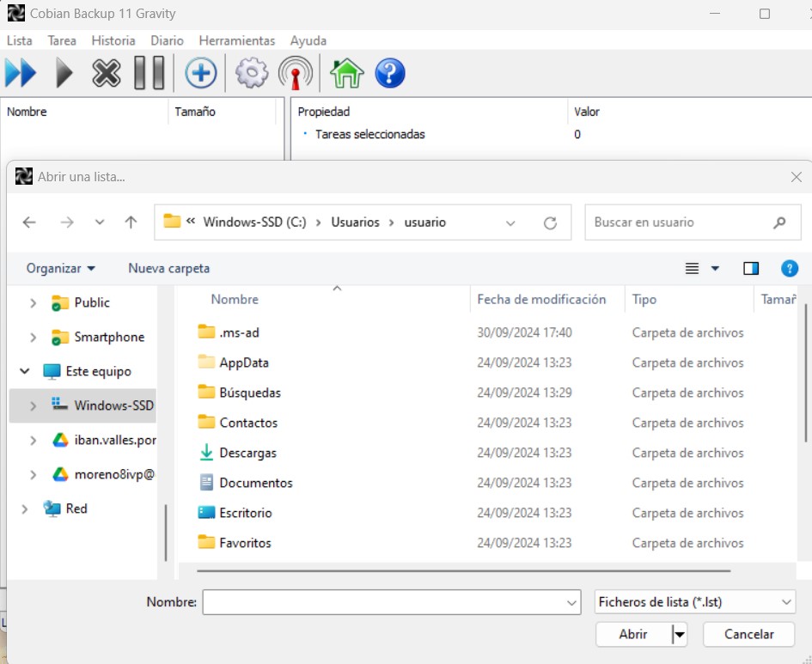Click the Nueva carpeta button
812x664 pixels.
pyautogui.click(x=168, y=269)
